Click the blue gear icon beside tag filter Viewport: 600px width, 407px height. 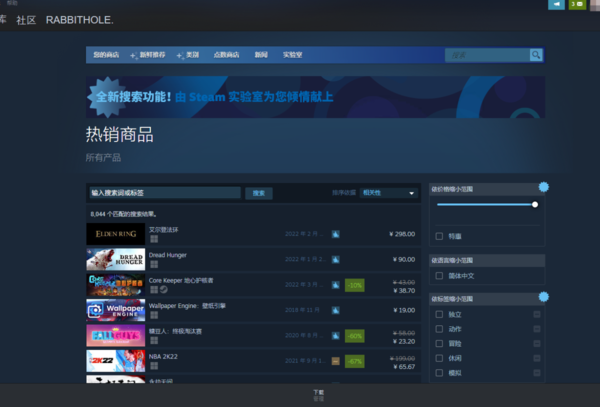click(x=544, y=297)
